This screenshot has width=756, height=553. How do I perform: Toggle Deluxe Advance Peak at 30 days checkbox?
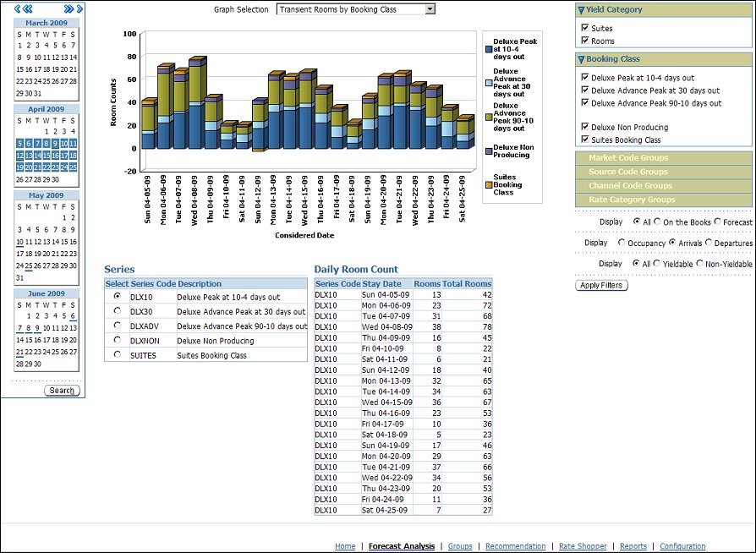coord(585,90)
